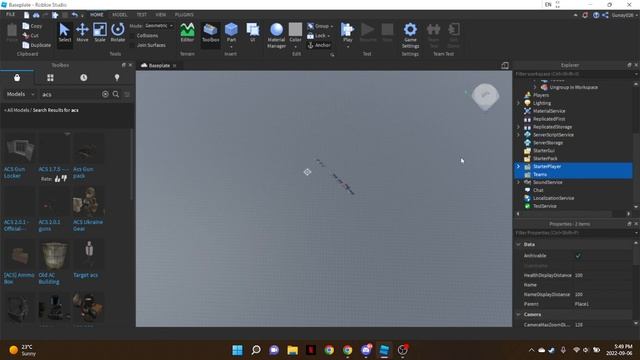Click the Anchor tool

(x=319, y=45)
